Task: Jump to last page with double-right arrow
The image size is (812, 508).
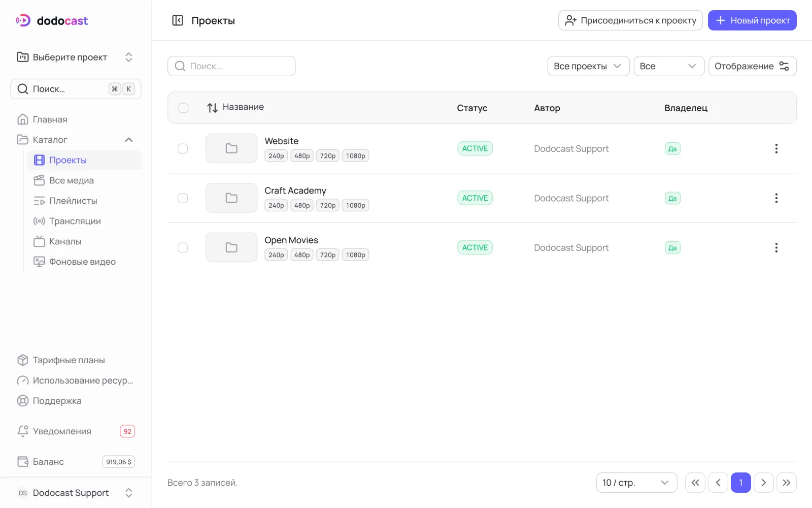Action: pos(787,483)
